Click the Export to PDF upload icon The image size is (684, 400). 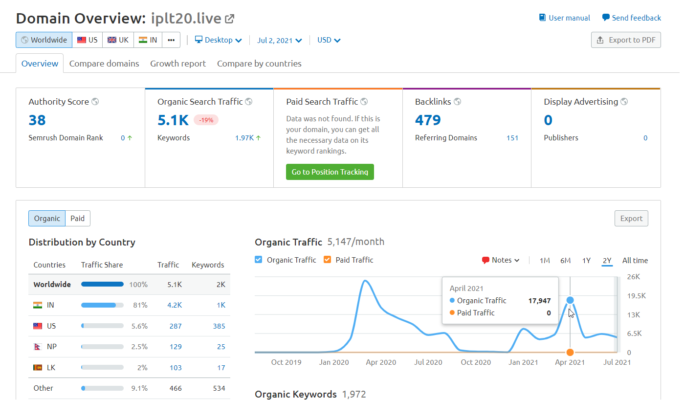600,40
